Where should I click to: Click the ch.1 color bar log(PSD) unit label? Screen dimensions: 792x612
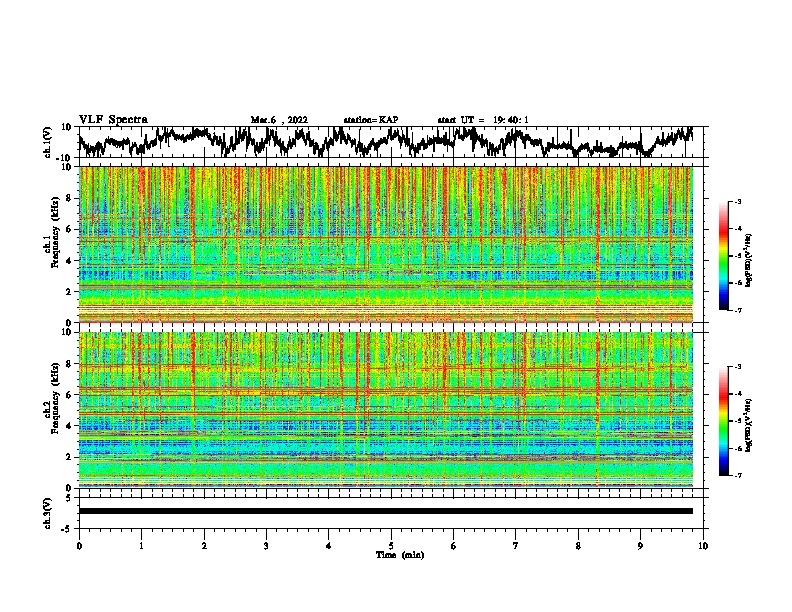tap(749, 261)
